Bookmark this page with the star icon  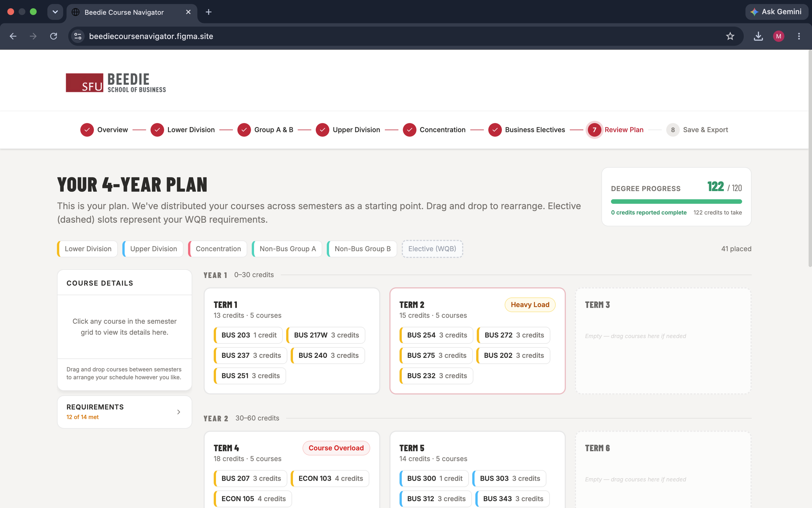point(730,36)
